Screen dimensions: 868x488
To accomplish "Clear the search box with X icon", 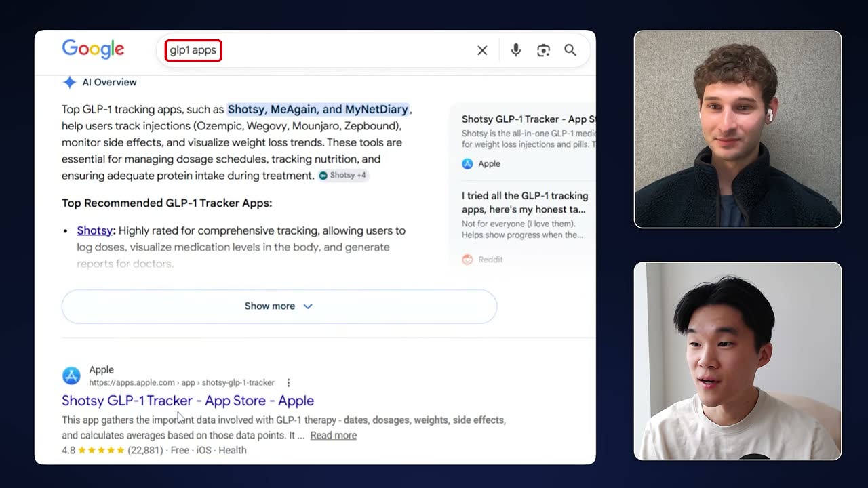I will 482,50.
